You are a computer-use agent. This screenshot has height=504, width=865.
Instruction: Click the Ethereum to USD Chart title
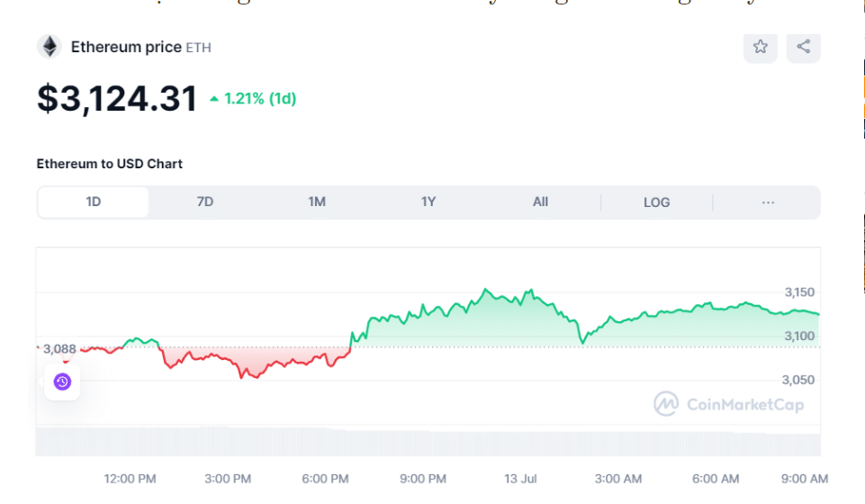109,164
